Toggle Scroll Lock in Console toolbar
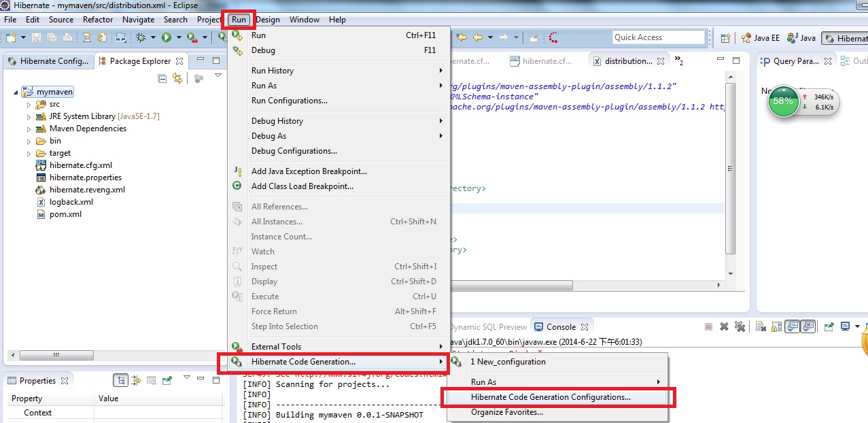 tap(776, 327)
